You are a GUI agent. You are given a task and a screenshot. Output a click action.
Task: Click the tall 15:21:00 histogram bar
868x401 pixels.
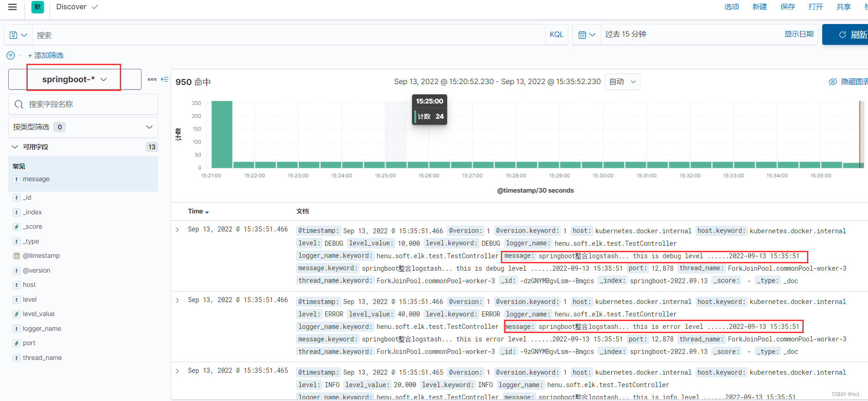click(222, 134)
